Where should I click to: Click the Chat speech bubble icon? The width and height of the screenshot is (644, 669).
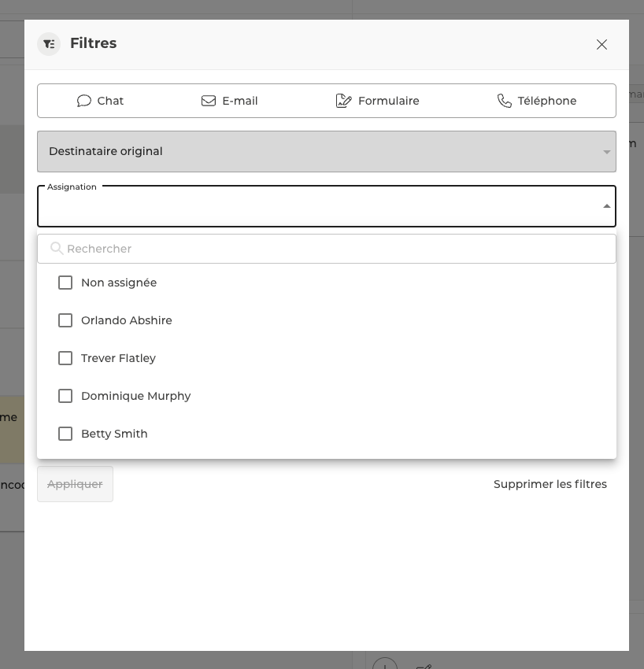[84, 101]
